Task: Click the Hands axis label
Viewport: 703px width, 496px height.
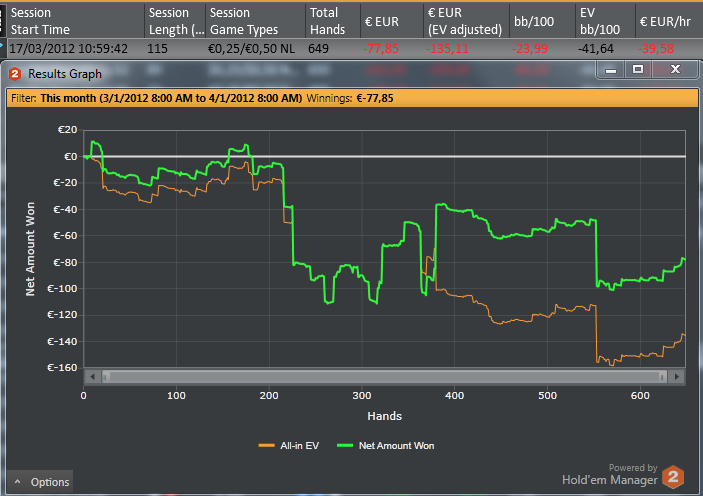Action: [384, 416]
